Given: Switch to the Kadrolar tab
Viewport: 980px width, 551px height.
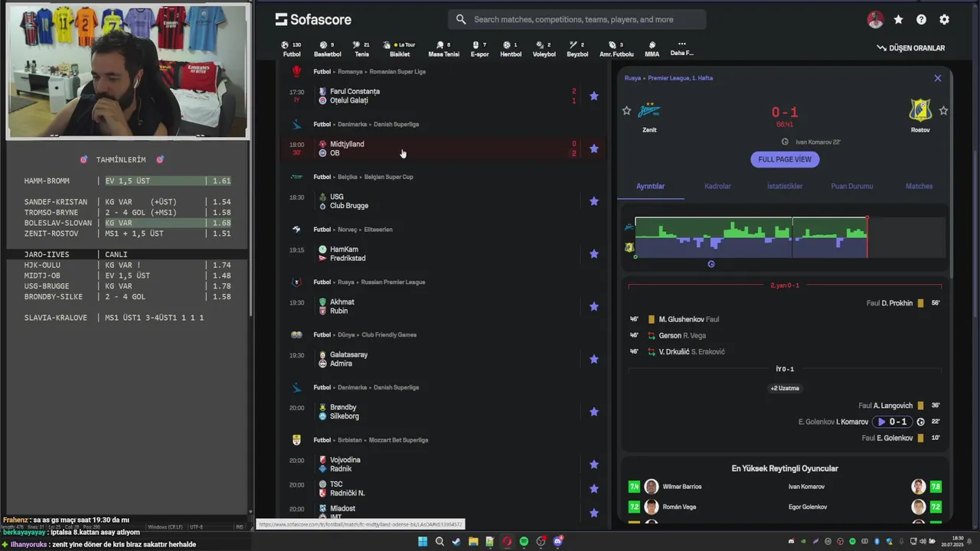Looking at the screenshot, I should [717, 186].
